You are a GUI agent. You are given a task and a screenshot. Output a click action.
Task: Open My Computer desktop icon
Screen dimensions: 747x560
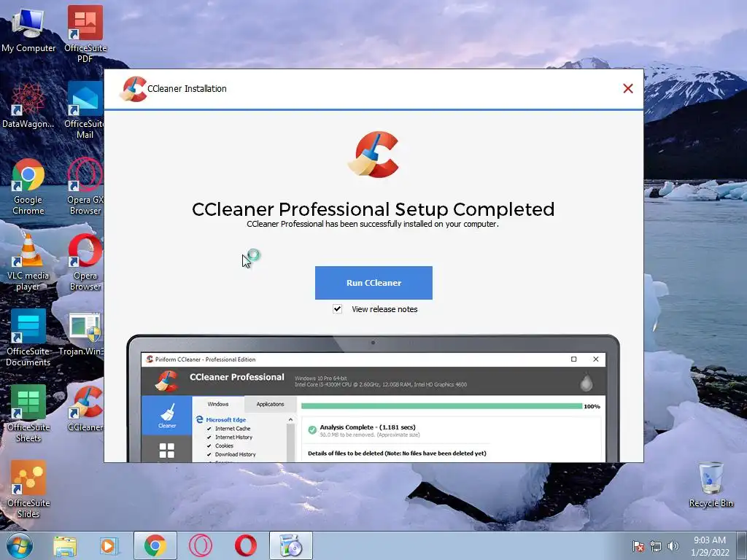(28, 28)
